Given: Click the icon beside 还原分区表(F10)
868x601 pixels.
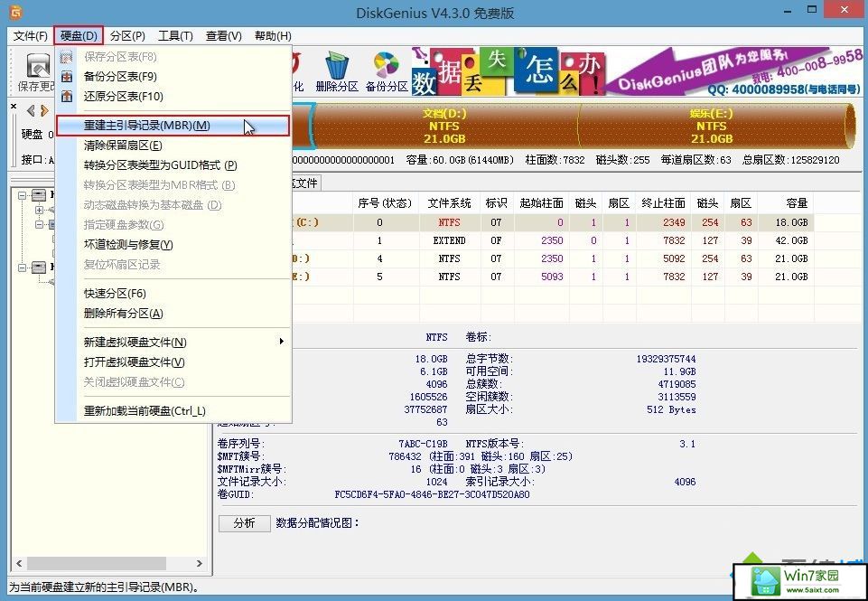Looking at the screenshot, I should pos(67,97).
